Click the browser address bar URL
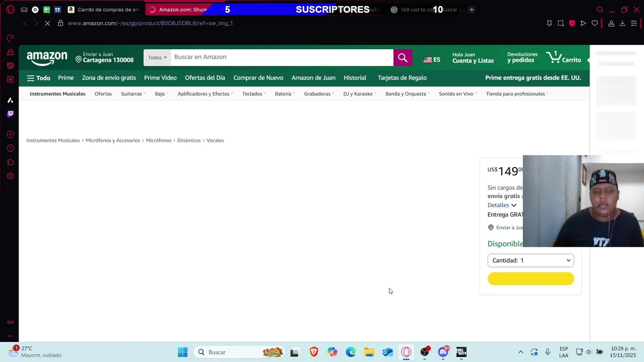This screenshot has width=644, height=362. (x=150, y=23)
